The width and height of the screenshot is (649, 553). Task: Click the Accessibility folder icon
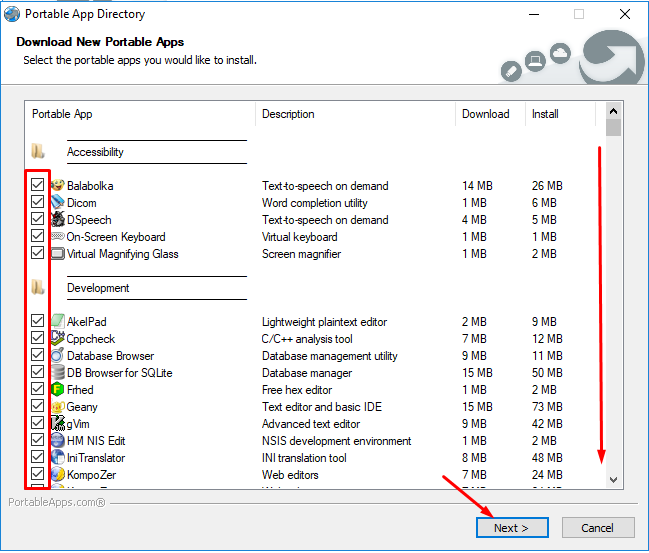tap(38, 151)
